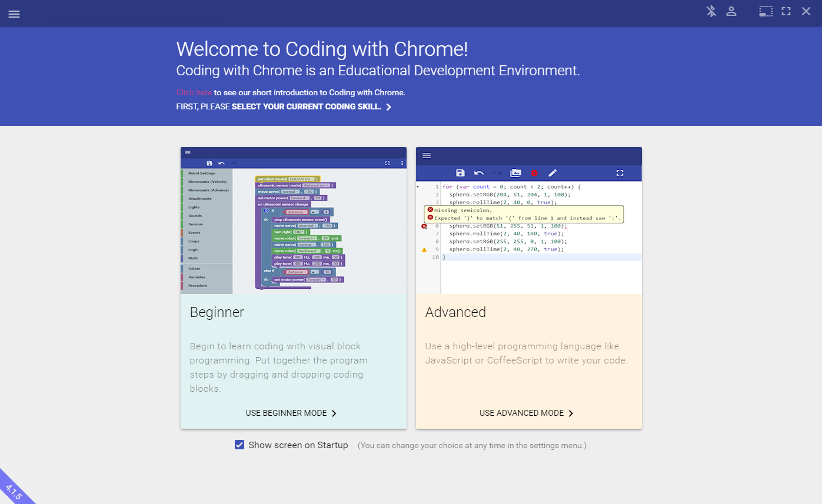This screenshot has height=504, width=822.
Task: Click the adjust window size icon
Action: tap(766, 11)
